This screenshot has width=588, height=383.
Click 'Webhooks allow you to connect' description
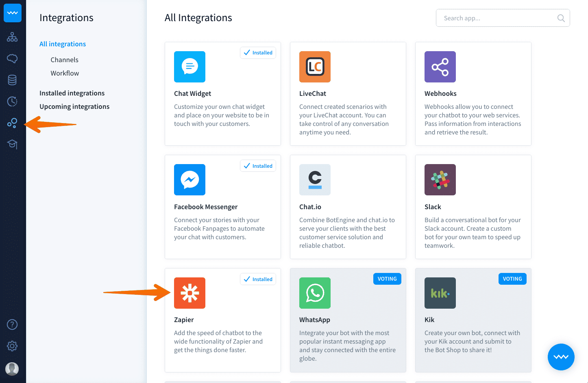pos(473,119)
